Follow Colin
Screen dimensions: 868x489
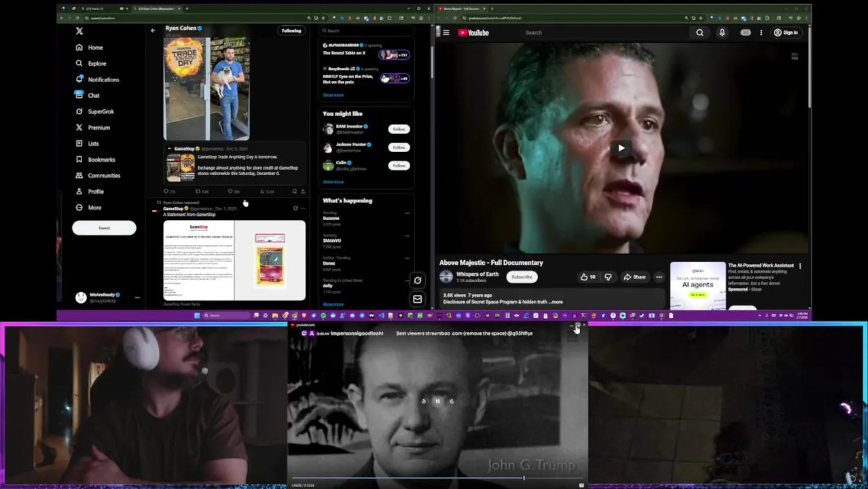coord(399,165)
